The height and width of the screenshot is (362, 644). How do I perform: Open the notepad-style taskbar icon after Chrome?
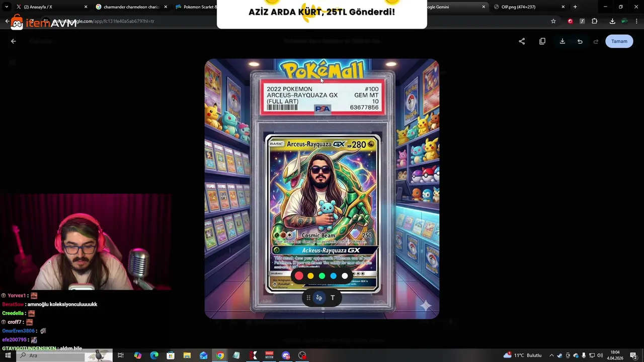[236, 355]
